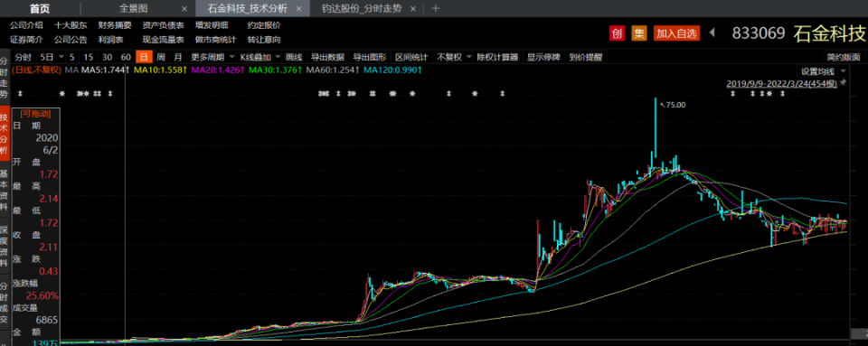This screenshot has width=868, height=346.
Task: Open the 深度资料 sidebar tab
Action: click(x=5, y=246)
